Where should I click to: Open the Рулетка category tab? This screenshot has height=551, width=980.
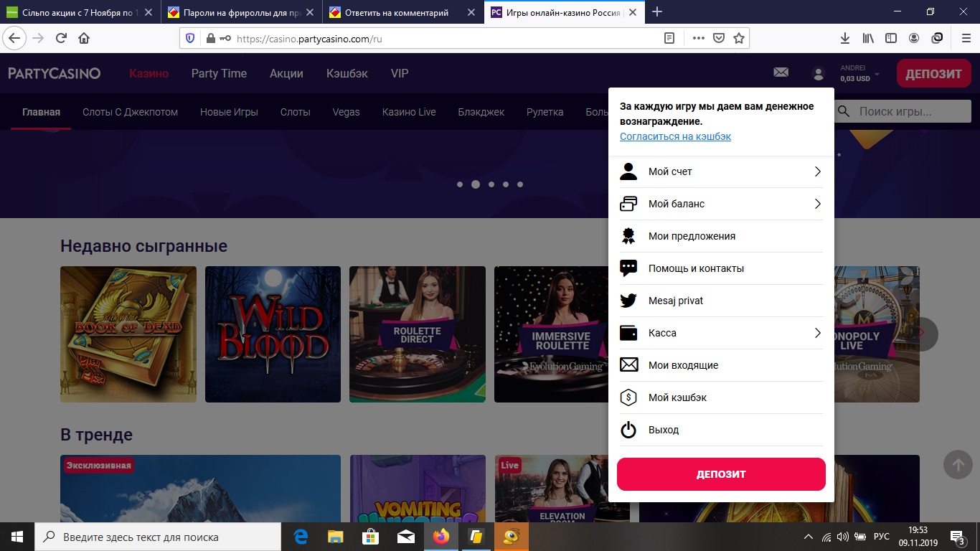[545, 112]
